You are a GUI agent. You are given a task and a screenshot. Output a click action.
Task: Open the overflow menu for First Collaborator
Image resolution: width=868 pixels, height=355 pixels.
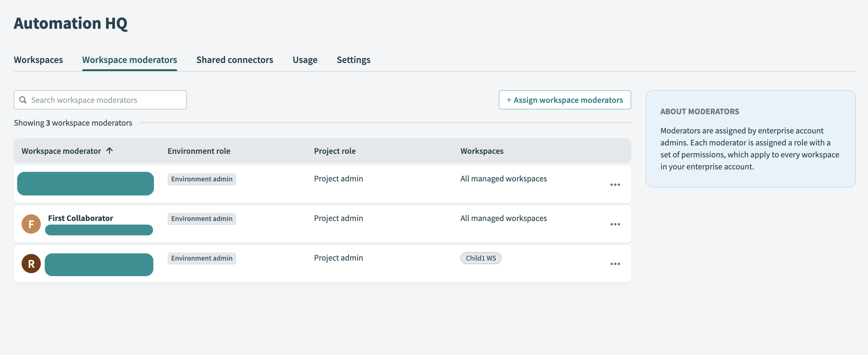pos(615,224)
